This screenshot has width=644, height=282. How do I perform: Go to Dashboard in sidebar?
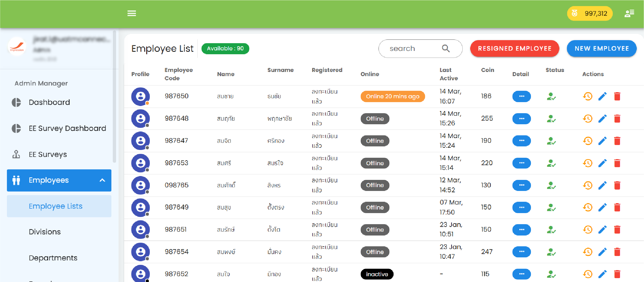pyautogui.click(x=49, y=102)
